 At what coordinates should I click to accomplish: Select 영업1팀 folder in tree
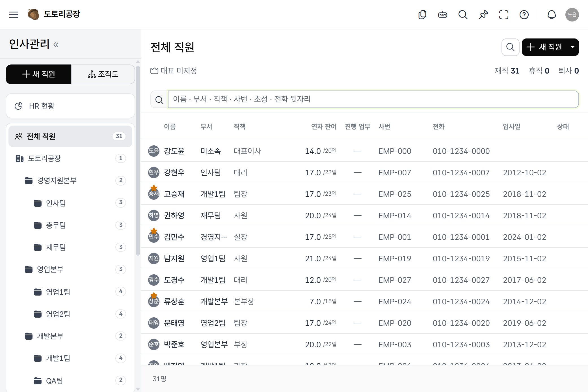click(70, 291)
